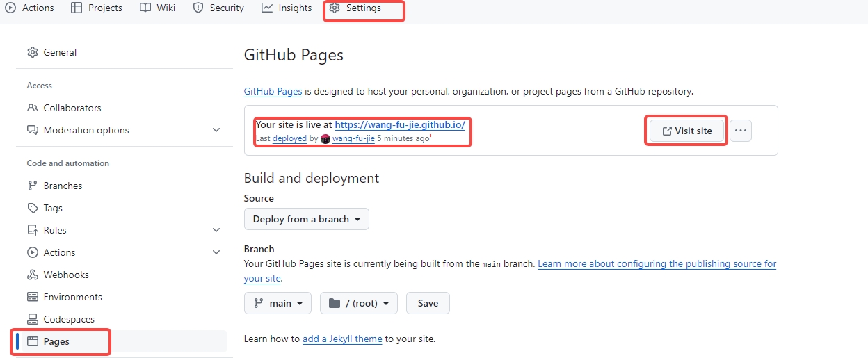Click the Save button
Viewport: 868px width, 358px height.
pyautogui.click(x=428, y=303)
